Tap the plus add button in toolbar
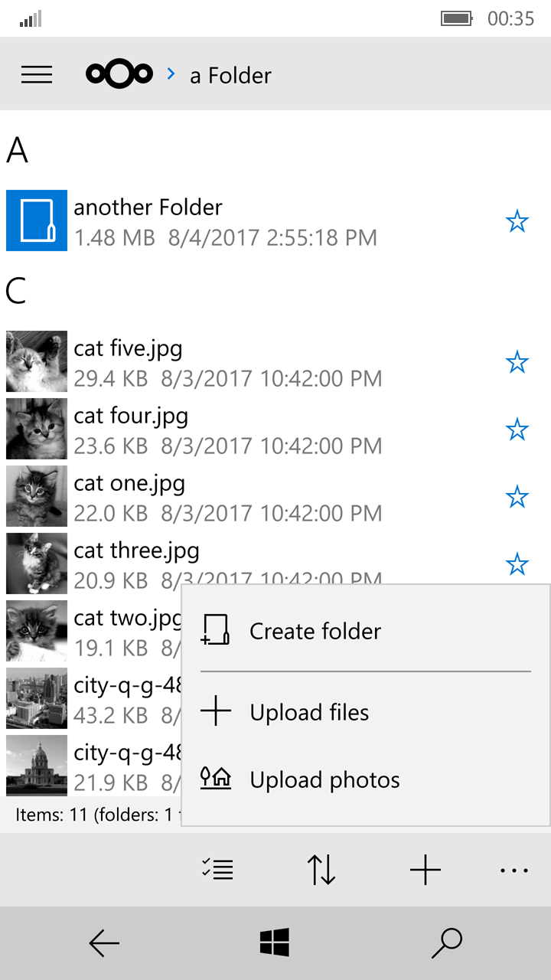551x980 pixels. click(x=425, y=870)
